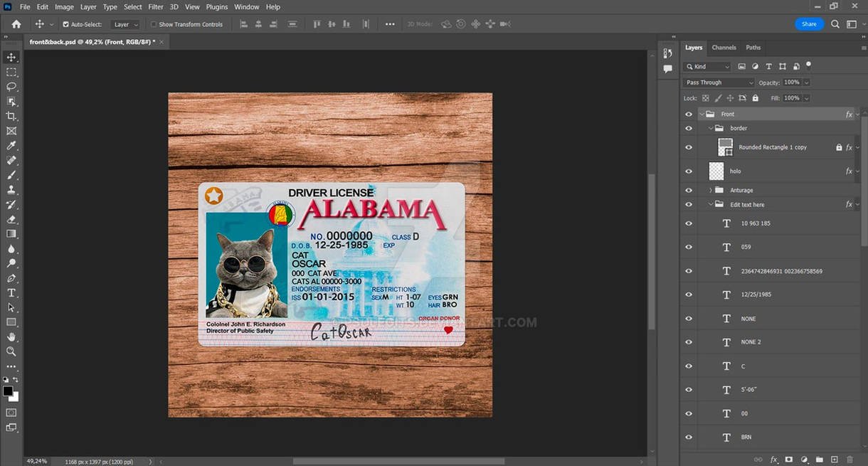Switch to the Channels tab
This screenshot has height=466, width=868.
point(724,48)
